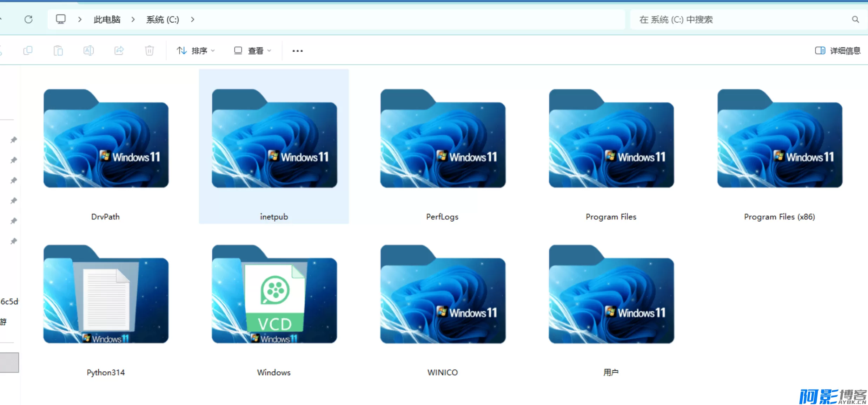868x405 pixels.
Task: Click the computer icon in address bar
Action: click(61, 19)
